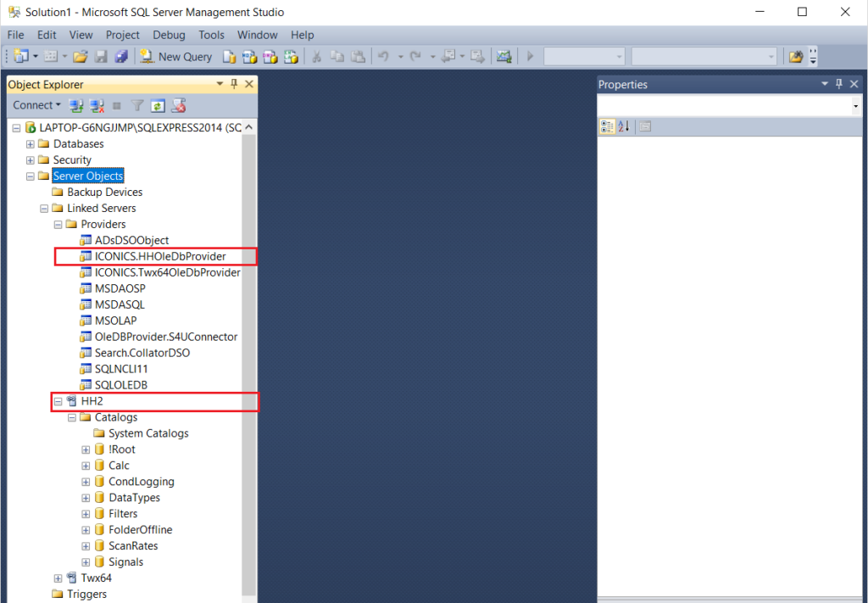Click the Start Debugging play icon
Viewport: 868px width, 603px height.
[x=531, y=56]
